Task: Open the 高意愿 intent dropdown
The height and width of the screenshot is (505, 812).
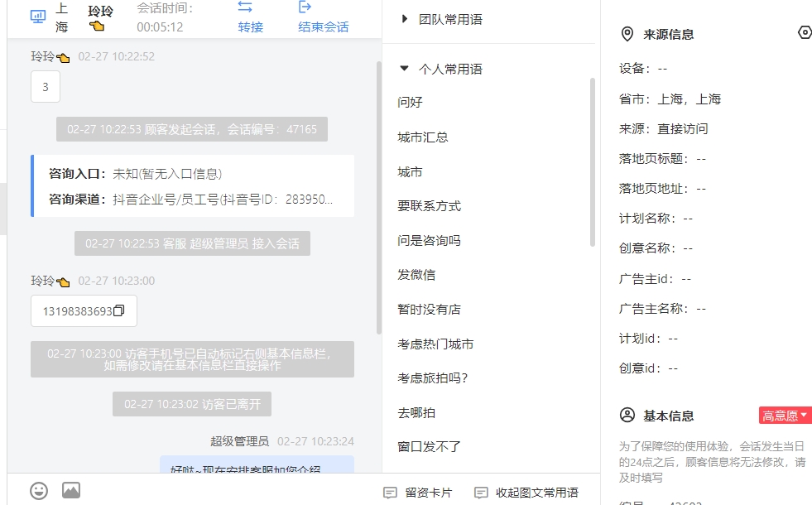Action: pyautogui.click(x=785, y=416)
